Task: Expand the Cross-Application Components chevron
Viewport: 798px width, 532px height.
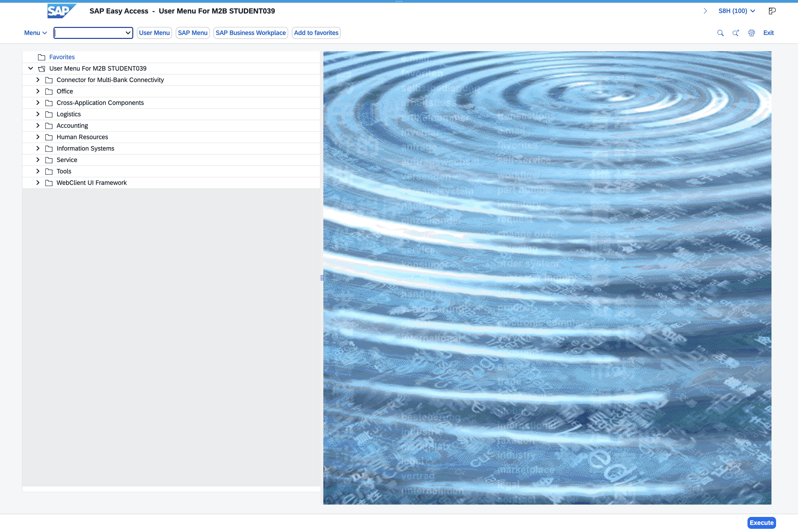Action: point(38,103)
